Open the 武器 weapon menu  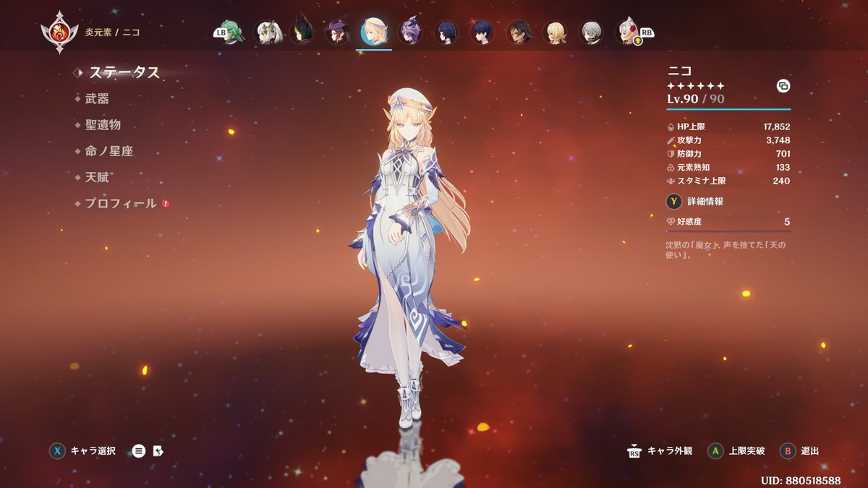pos(97,98)
